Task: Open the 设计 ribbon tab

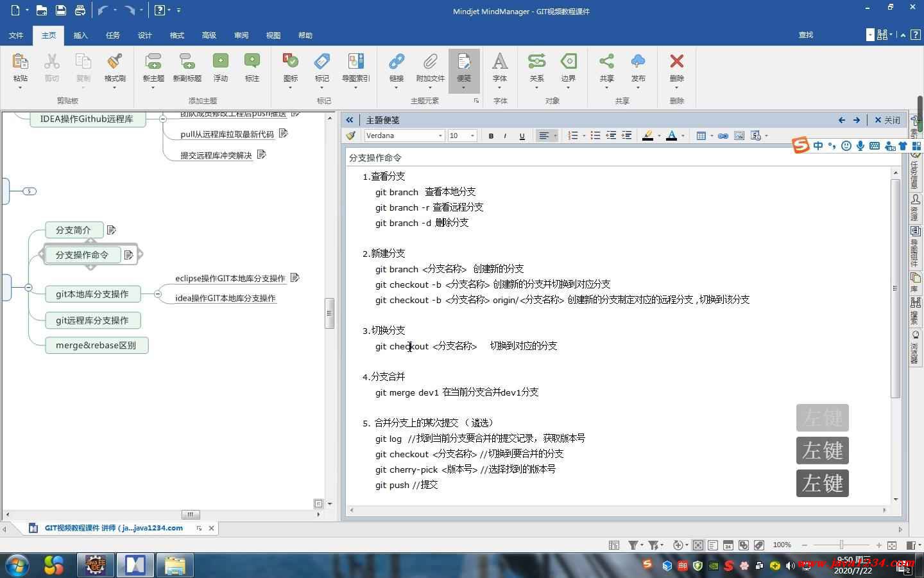Action: 145,35
